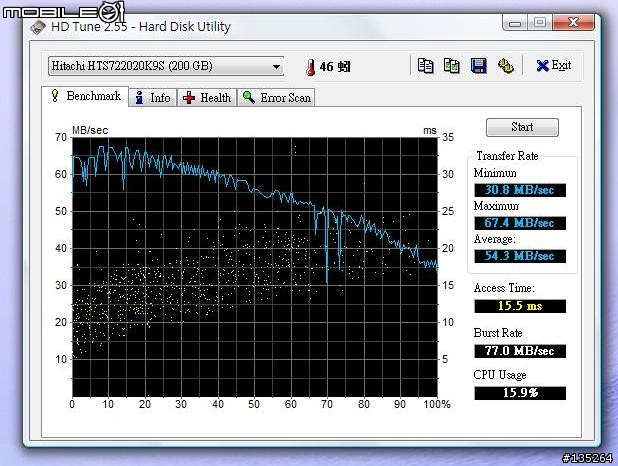
Task: Click the Burst Rate 77.0 MB/sec value
Action: tap(520, 351)
